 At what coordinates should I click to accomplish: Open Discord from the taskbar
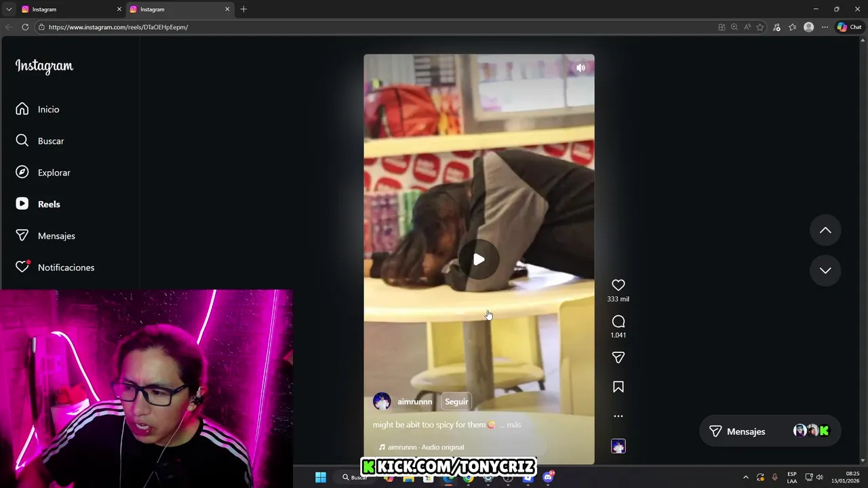click(x=548, y=477)
